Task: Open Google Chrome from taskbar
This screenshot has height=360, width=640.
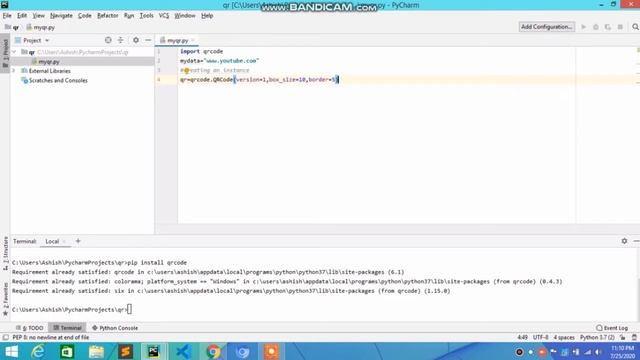Action: pos(213,351)
